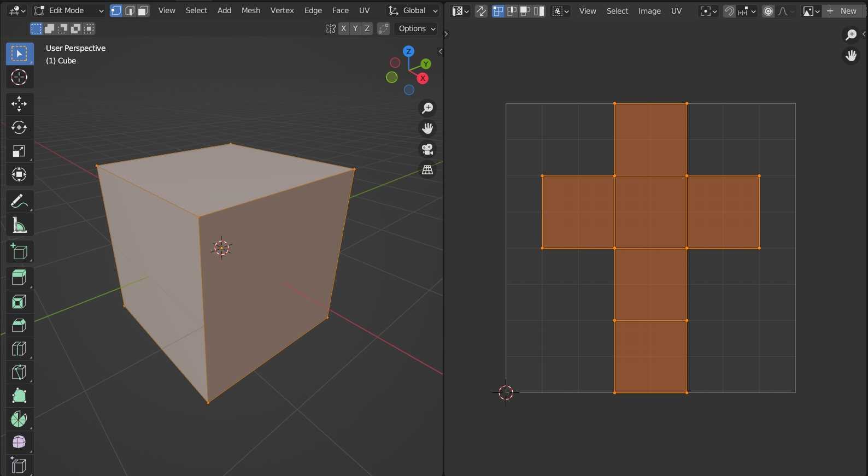Click the New image button

click(x=842, y=11)
